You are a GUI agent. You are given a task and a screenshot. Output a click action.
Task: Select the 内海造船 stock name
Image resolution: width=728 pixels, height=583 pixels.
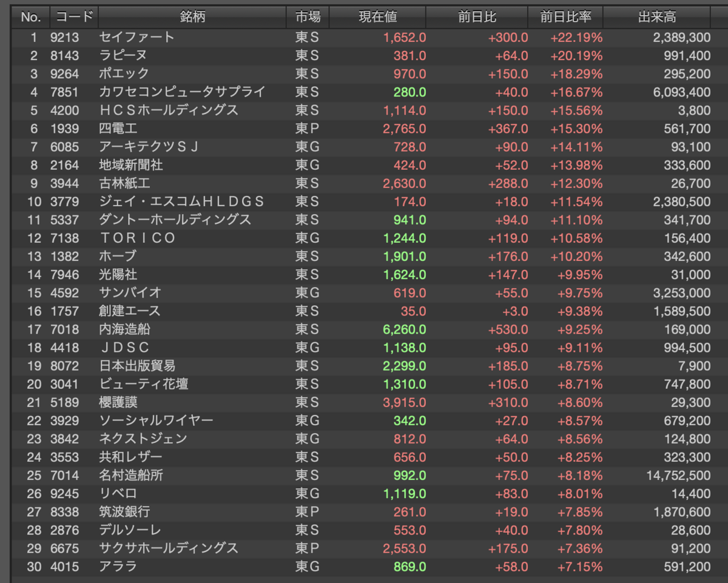(x=124, y=329)
